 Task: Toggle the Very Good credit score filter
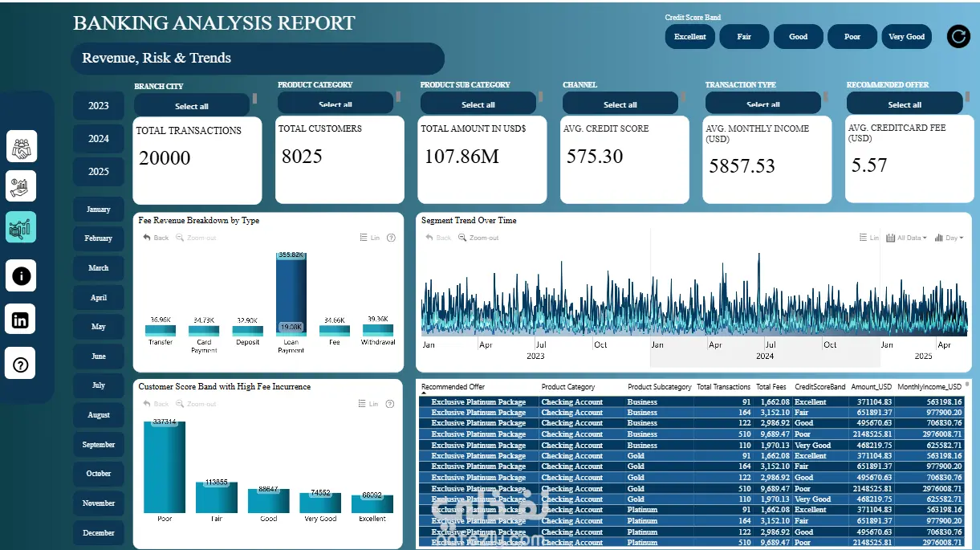pos(907,36)
